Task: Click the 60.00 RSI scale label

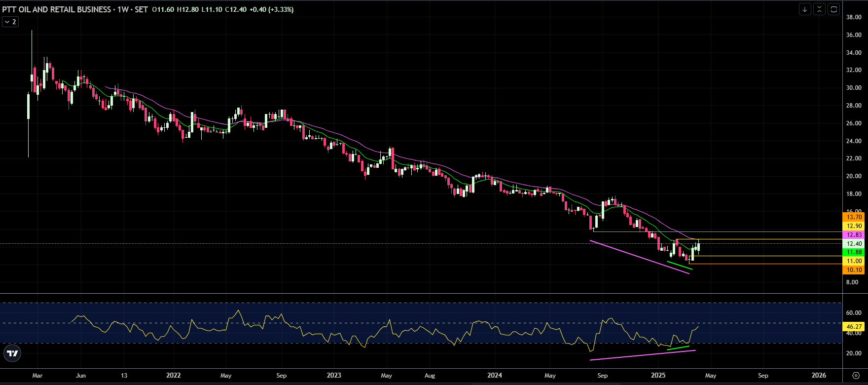Action: click(854, 313)
